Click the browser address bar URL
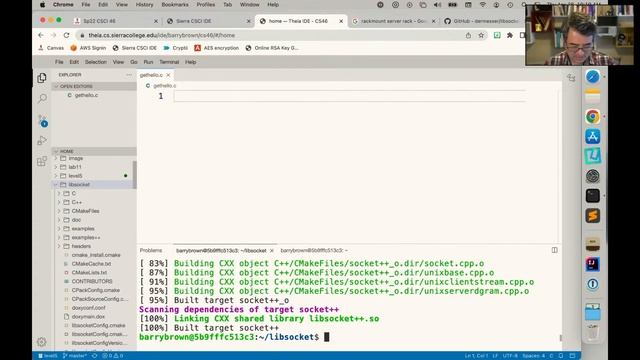The image size is (640, 360). [162, 36]
